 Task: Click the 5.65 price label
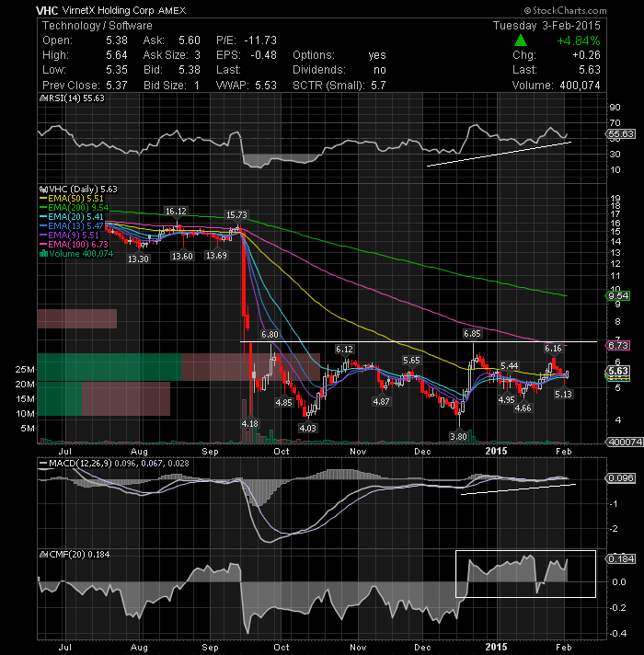(x=411, y=361)
